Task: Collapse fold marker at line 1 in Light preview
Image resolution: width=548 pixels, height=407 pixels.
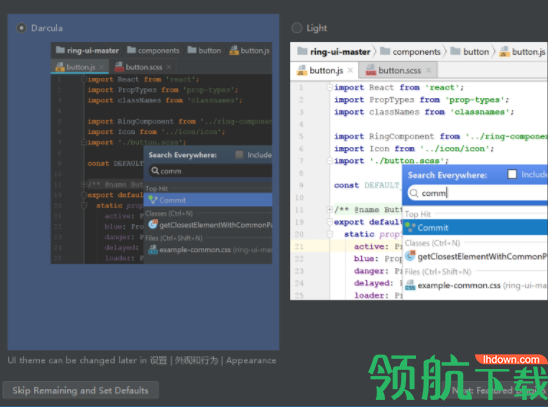Action: click(x=329, y=87)
